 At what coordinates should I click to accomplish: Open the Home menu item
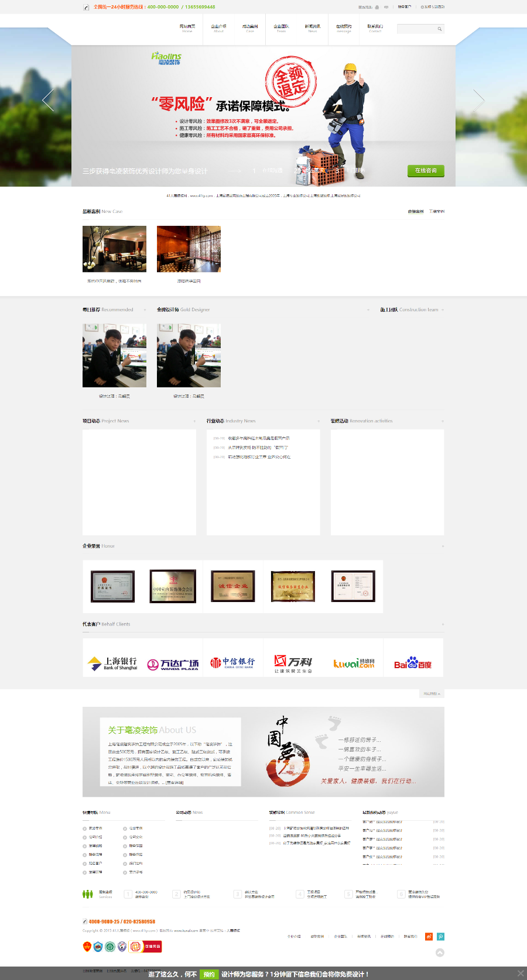[x=187, y=28]
